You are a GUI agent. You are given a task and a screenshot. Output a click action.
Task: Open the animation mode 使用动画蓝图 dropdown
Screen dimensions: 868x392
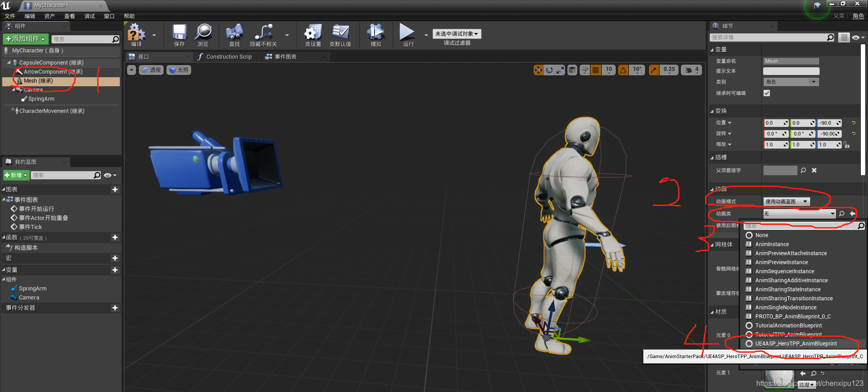(x=787, y=201)
